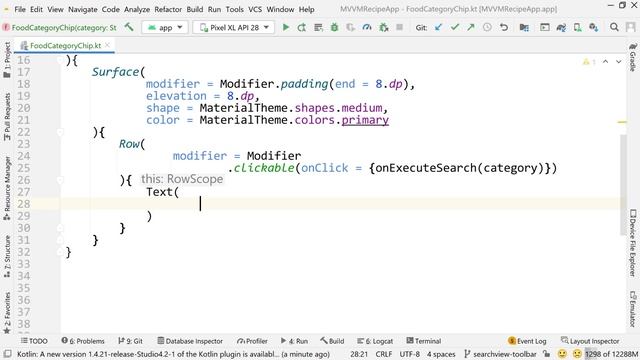640x360 pixels.
Task: Click Apply Changes and Restart Activity icon
Action: [302, 27]
